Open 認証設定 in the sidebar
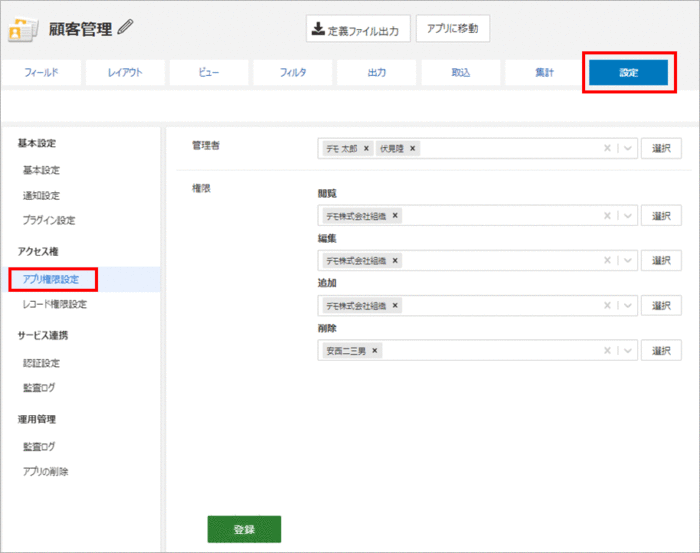 click(x=41, y=363)
